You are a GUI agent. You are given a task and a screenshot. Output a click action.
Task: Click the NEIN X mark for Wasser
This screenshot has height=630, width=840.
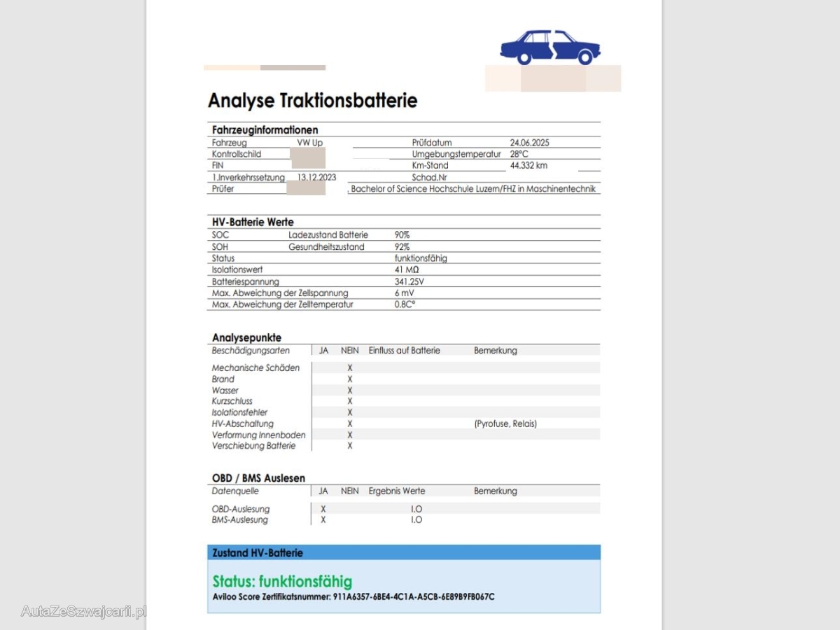pyautogui.click(x=350, y=391)
